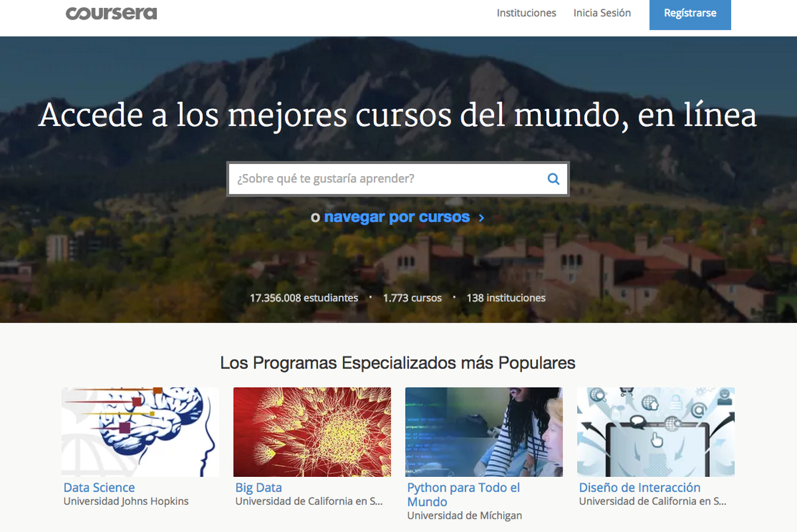Viewport: 797px width, 532px height.
Task: Open the Instituciones menu link
Action: click(x=527, y=13)
